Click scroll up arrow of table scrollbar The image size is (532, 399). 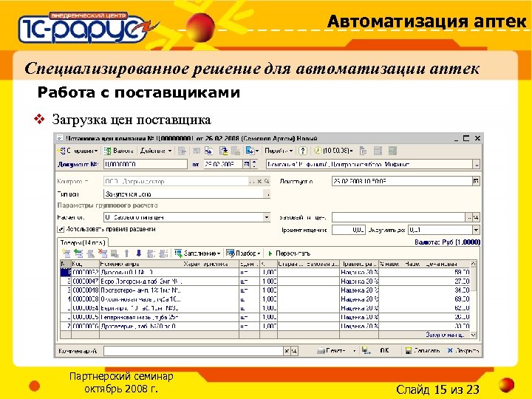(x=474, y=264)
